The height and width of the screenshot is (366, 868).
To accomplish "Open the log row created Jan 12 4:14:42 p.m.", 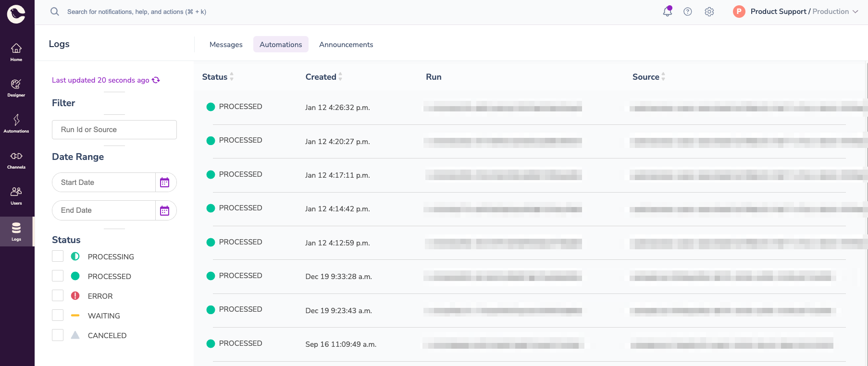I will (x=529, y=209).
